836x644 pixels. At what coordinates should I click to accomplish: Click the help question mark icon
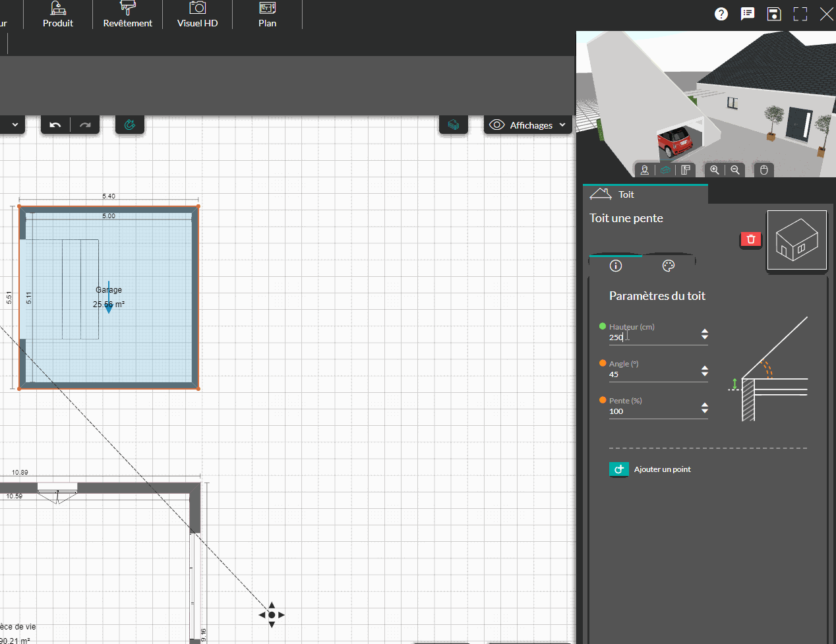[721, 14]
